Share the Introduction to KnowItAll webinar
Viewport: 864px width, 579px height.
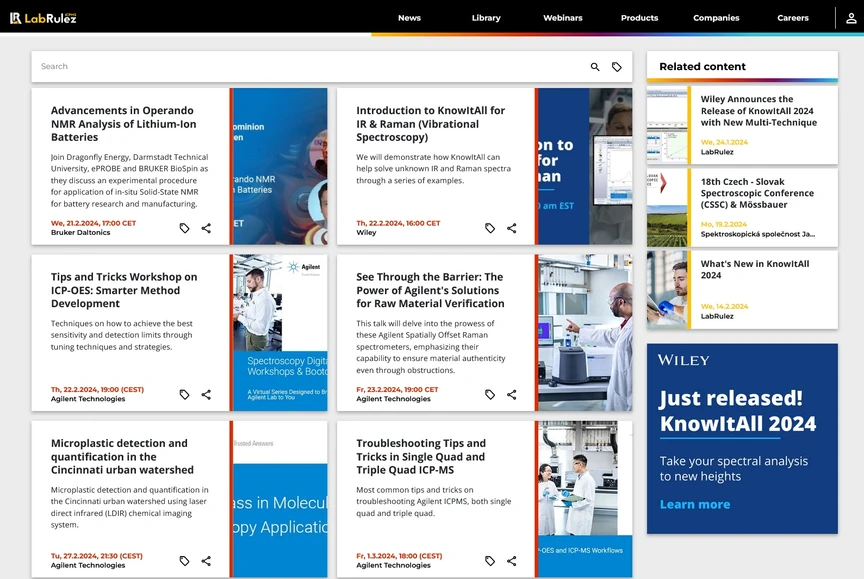pyautogui.click(x=511, y=228)
